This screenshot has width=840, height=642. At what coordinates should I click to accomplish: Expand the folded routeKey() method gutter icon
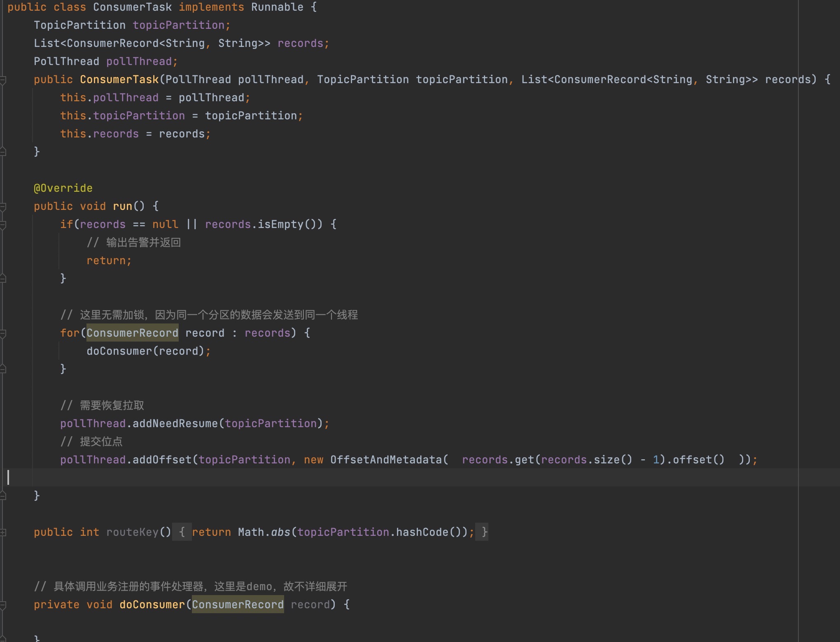3,533
